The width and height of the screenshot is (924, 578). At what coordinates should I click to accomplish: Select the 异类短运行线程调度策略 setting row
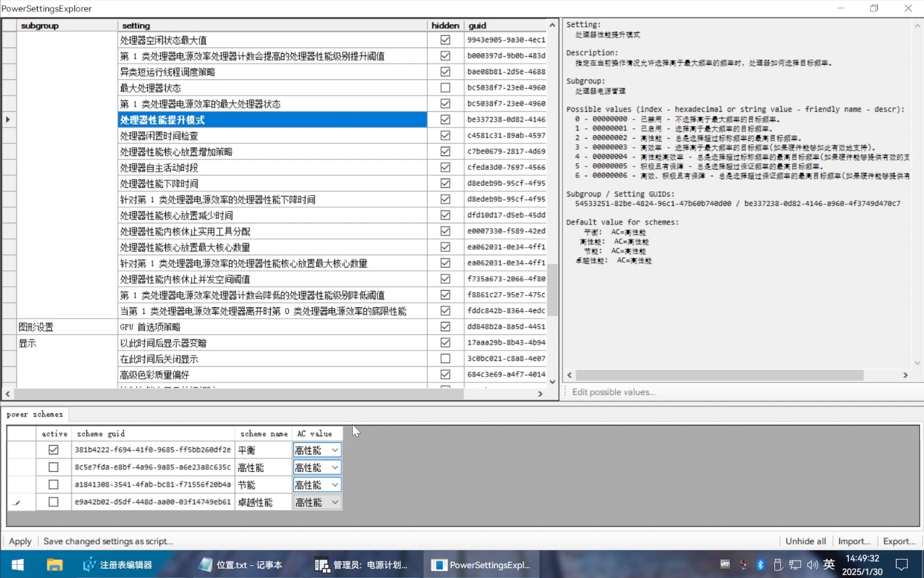click(x=273, y=72)
